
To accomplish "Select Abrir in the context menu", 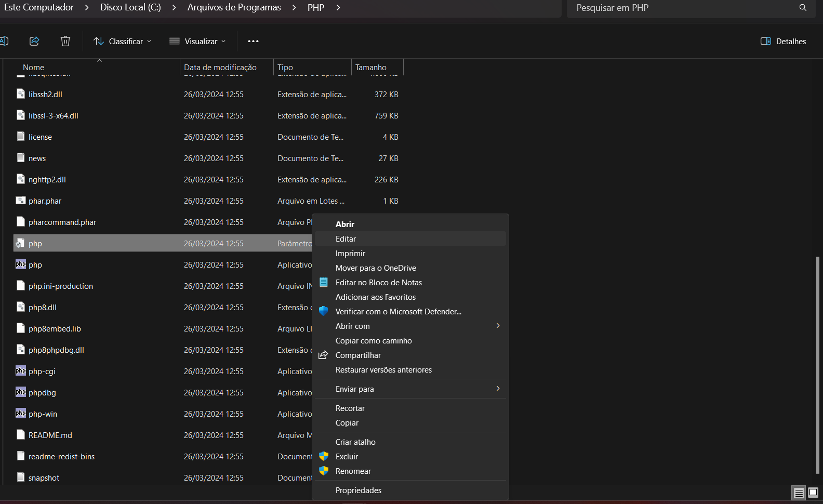I will 410,224.
